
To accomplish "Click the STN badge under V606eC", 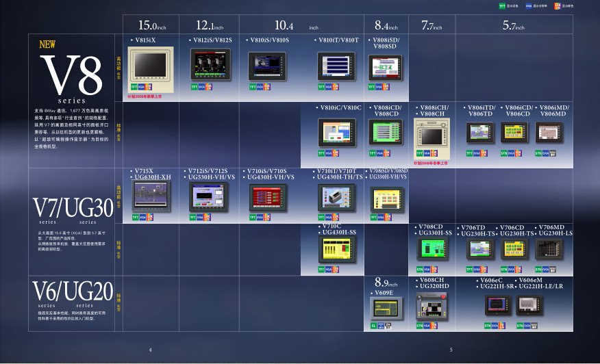I will (488, 326).
